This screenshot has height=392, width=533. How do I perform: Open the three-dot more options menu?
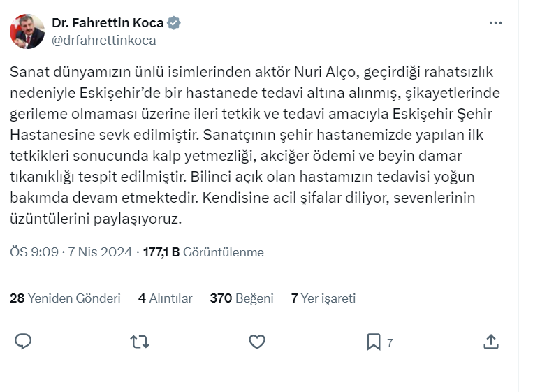click(x=495, y=23)
